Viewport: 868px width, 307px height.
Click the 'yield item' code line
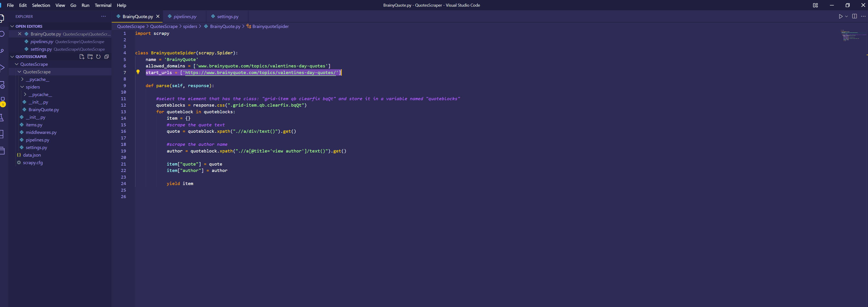[180, 183]
